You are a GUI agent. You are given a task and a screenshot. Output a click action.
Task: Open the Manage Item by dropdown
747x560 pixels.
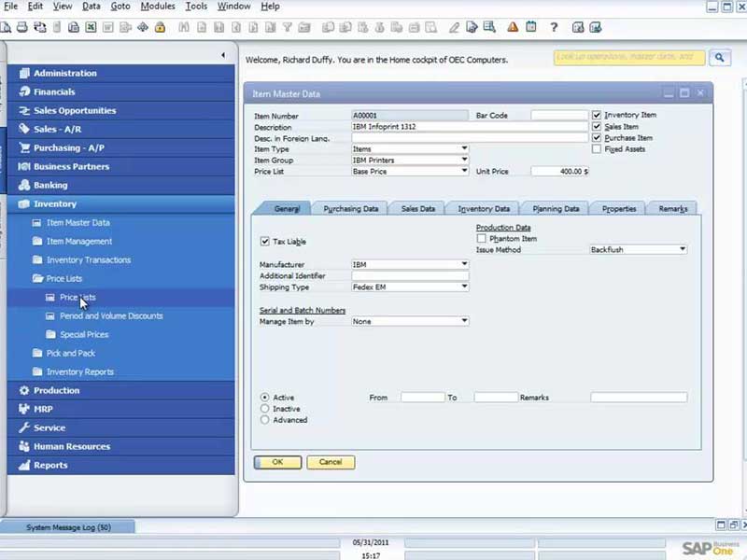point(464,320)
